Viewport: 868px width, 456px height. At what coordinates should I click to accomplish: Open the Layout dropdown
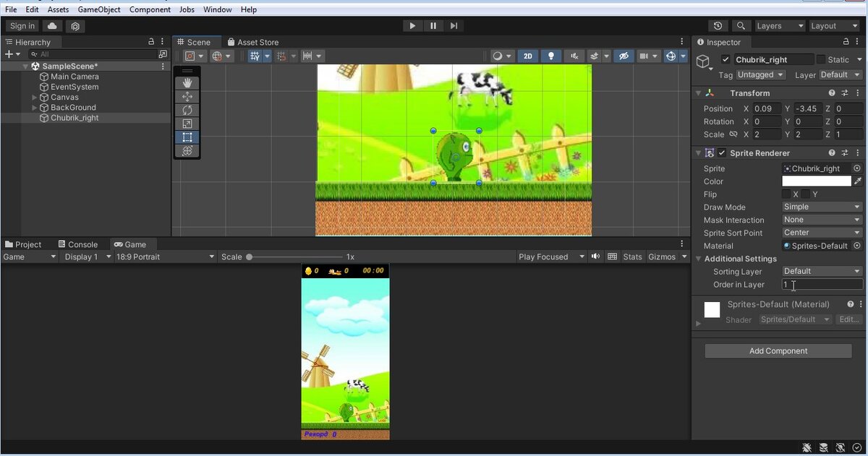tap(834, 26)
